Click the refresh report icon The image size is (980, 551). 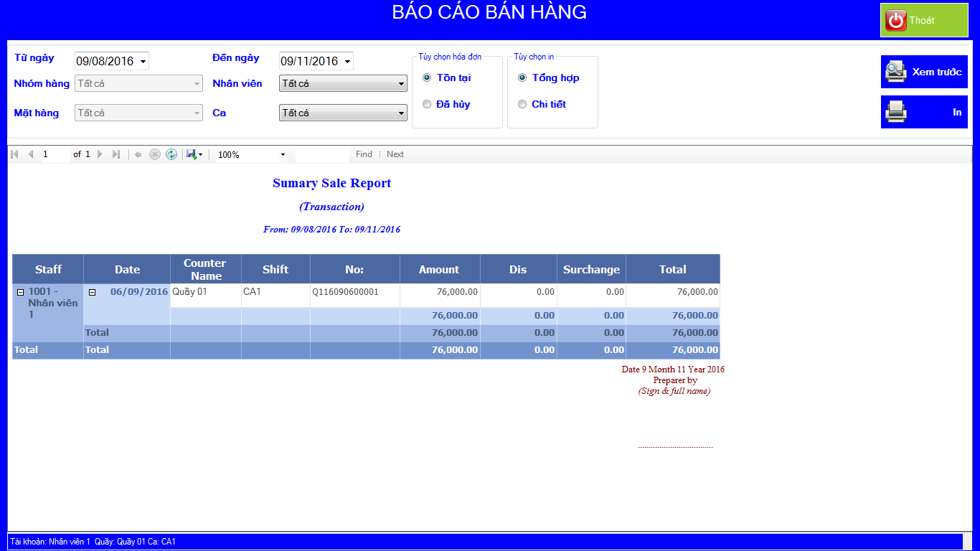(171, 154)
